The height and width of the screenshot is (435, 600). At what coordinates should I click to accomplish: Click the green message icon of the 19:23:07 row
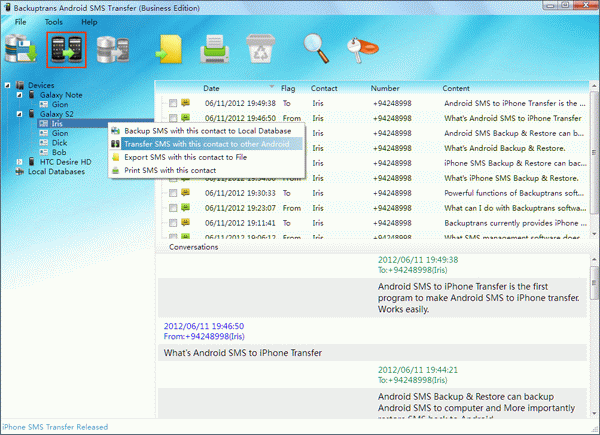186,207
